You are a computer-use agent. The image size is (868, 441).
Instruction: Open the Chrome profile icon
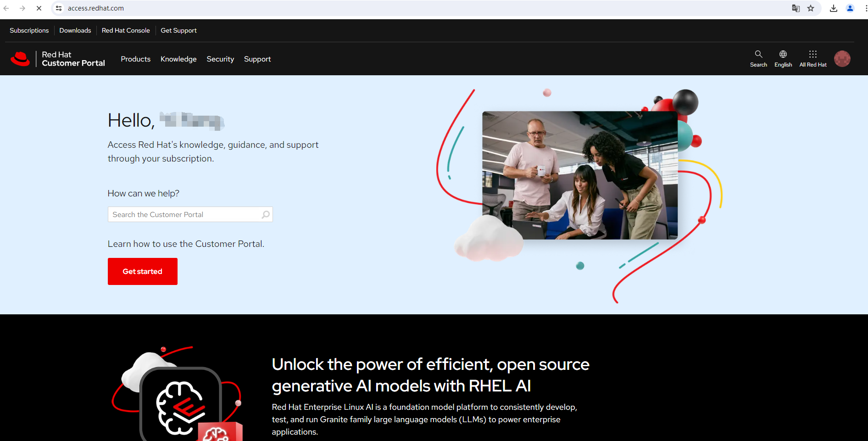[x=850, y=8]
